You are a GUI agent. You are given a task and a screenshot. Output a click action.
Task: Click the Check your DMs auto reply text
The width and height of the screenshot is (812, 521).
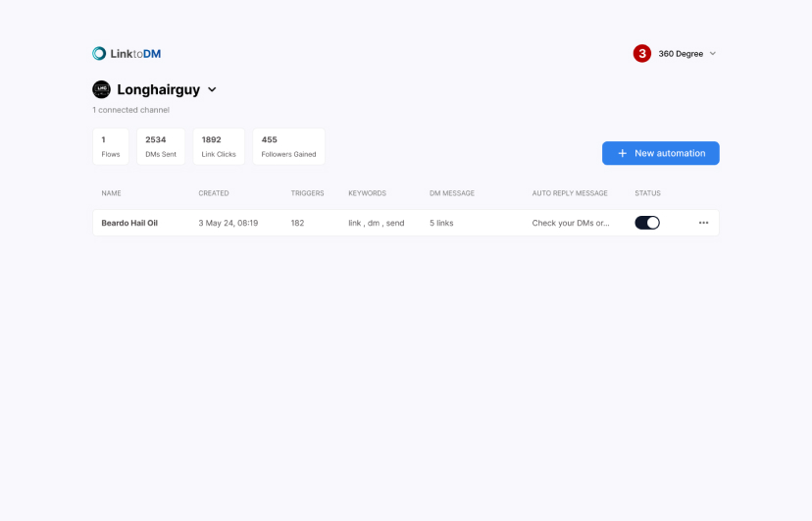571,223
